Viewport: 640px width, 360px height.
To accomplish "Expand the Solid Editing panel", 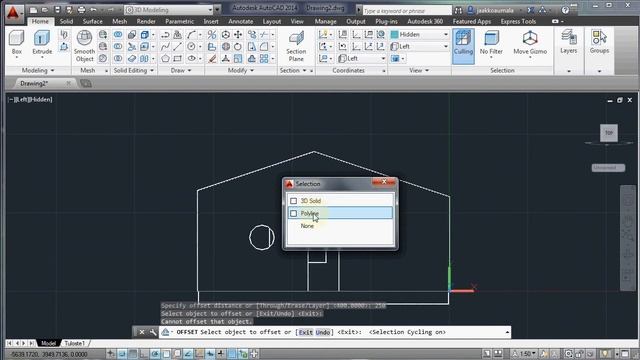I will point(134,71).
